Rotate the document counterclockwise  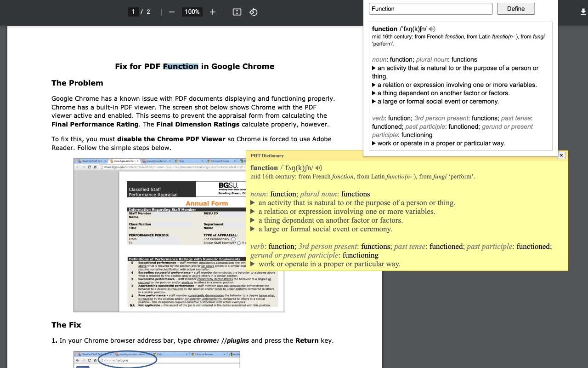pos(253,12)
